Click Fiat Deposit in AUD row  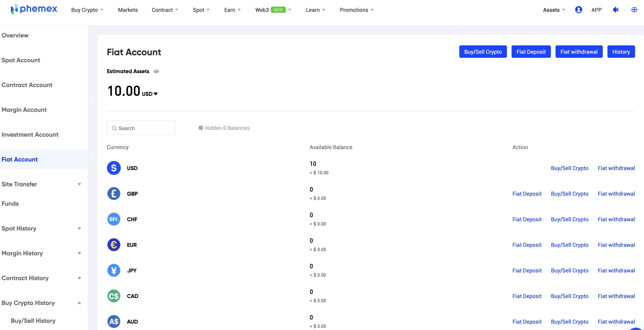[x=527, y=321]
